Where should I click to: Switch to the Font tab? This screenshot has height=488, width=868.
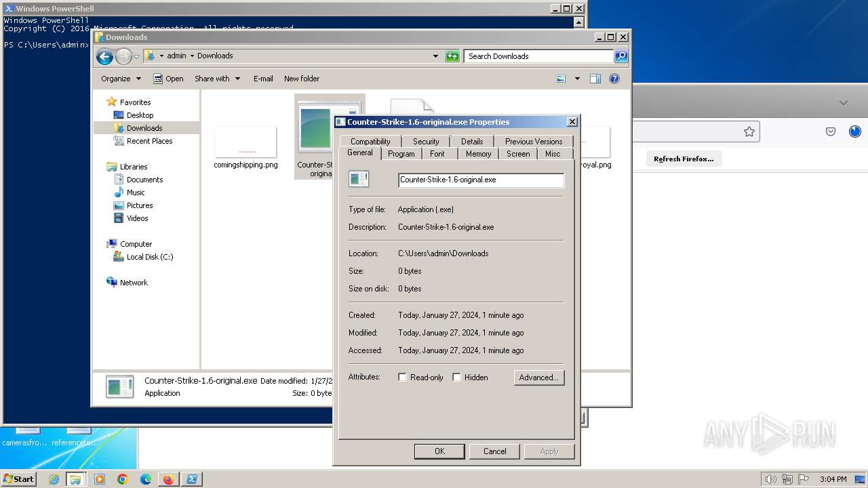pos(437,154)
